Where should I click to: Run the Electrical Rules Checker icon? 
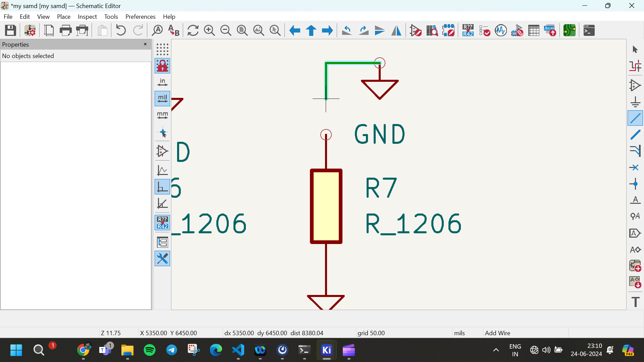pyautogui.click(x=485, y=31)
